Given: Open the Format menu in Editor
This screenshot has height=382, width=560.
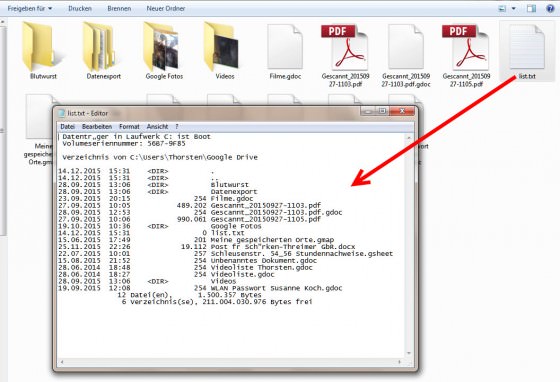Looking at the screenshot, I should point(129,127).
